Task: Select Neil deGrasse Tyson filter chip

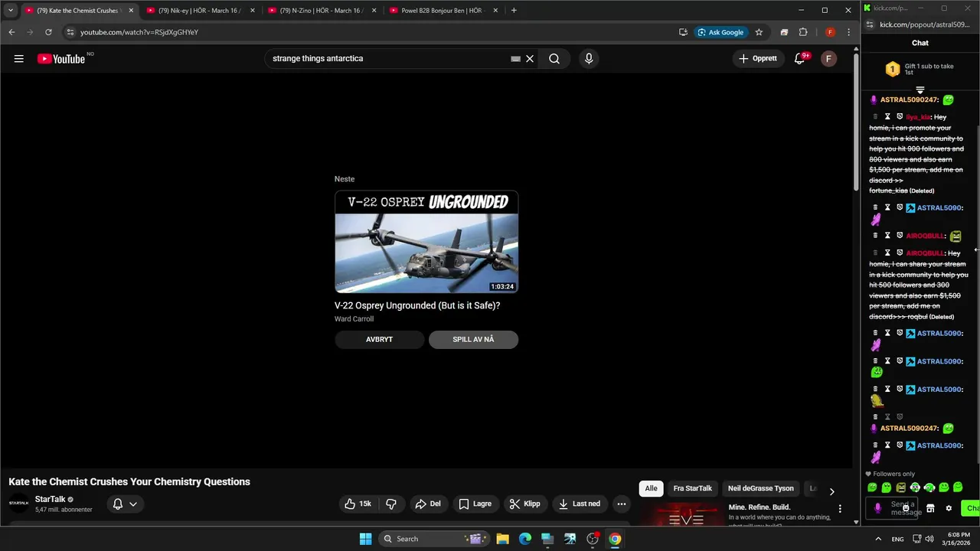Action: pos(761,488)
